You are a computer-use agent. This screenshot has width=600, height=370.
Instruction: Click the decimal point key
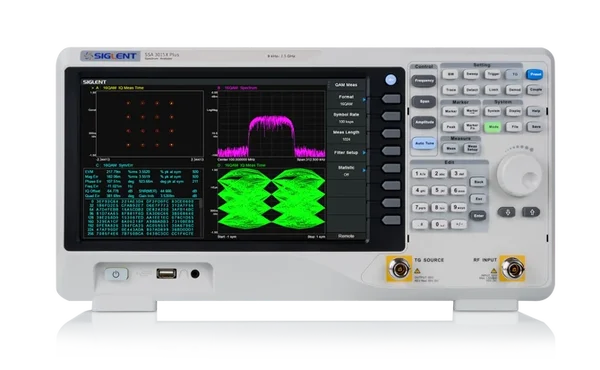click(x=420, y=225)
